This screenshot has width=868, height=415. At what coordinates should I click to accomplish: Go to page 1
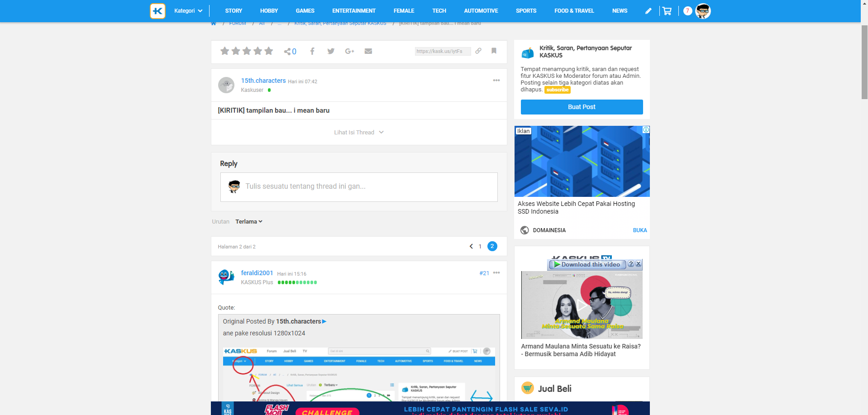click(480, 247)
